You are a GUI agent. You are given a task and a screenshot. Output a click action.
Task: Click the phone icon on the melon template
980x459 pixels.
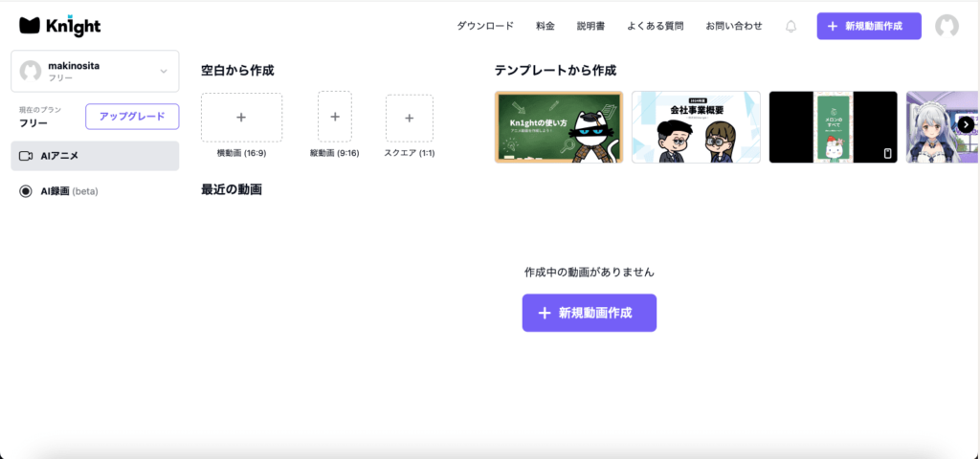tap(887, 154)
